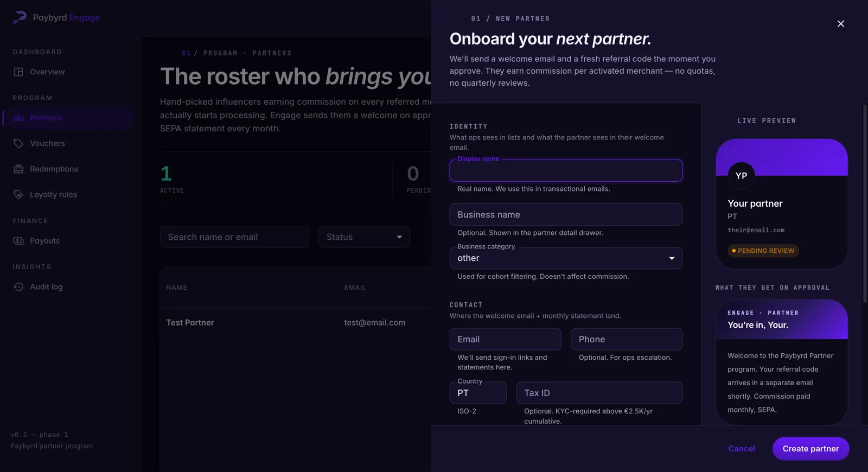The height and width of the screenshot is (472, 868).
Task: Click 'Your partner' preview name
Action: 755,203
